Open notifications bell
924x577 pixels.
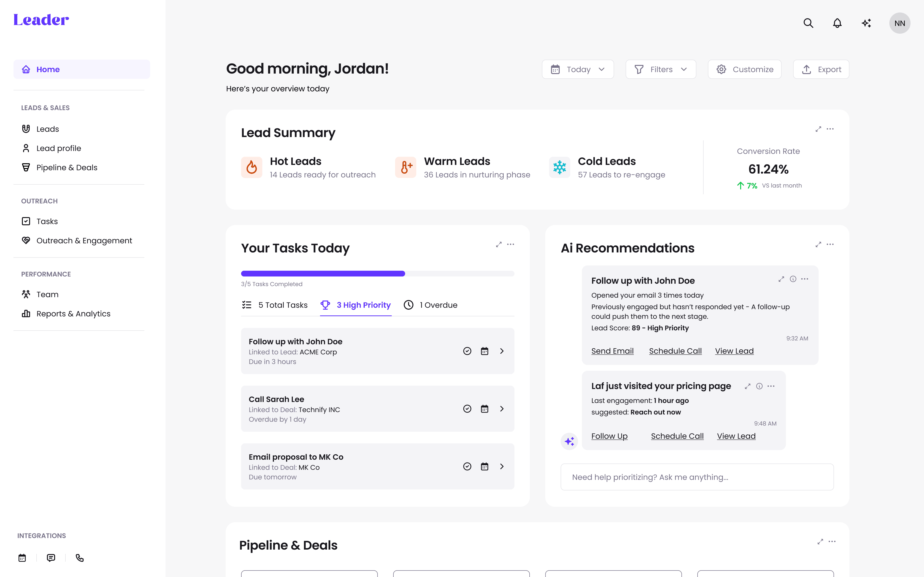[837, 23]
